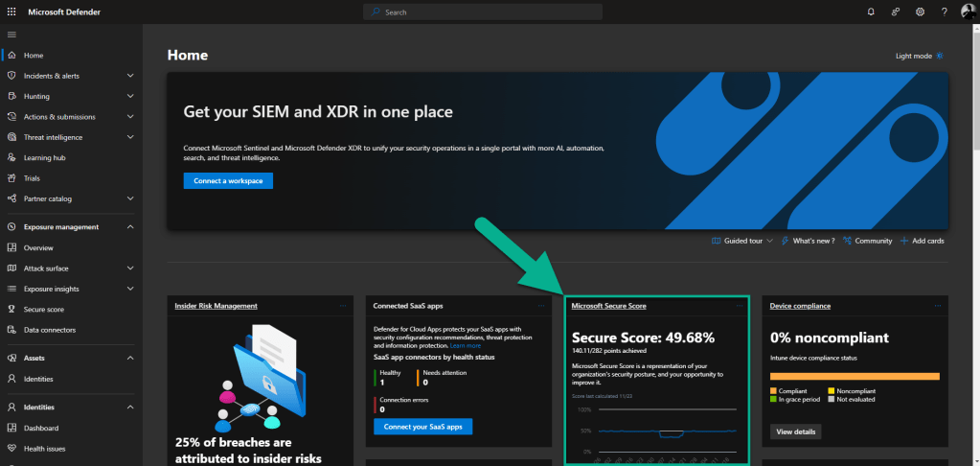Open the Learning hub sidebar icon
Viewport: 980px width, 466px height.
(11, 158)
